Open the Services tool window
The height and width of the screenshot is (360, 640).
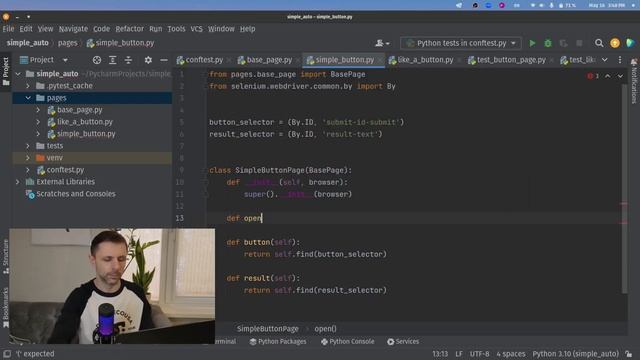pos(403,342)
